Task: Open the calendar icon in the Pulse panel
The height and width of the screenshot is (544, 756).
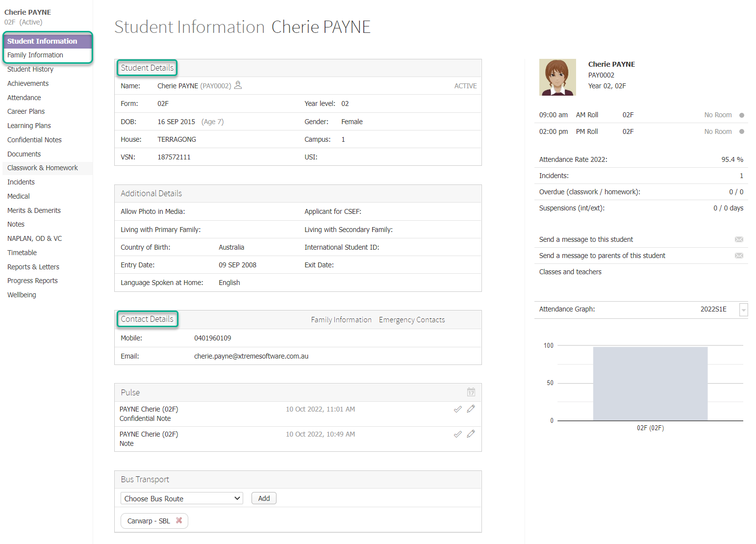Action: pos(471,392)
